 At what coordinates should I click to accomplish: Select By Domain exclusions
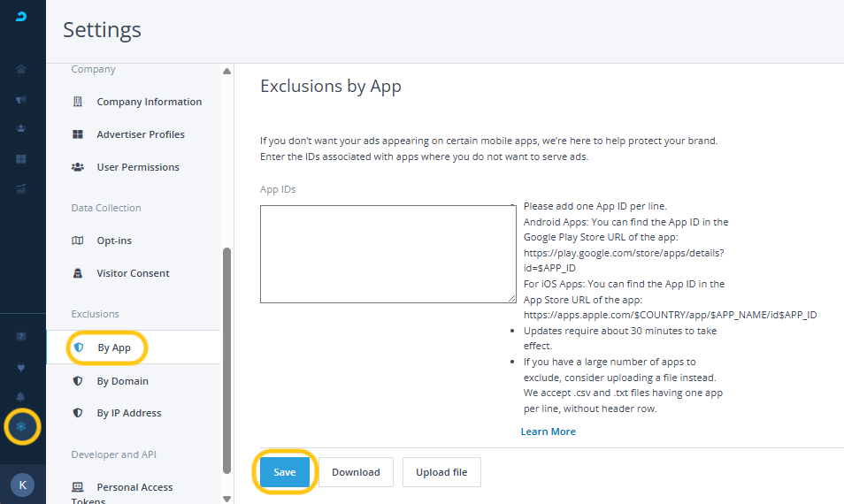122,381
